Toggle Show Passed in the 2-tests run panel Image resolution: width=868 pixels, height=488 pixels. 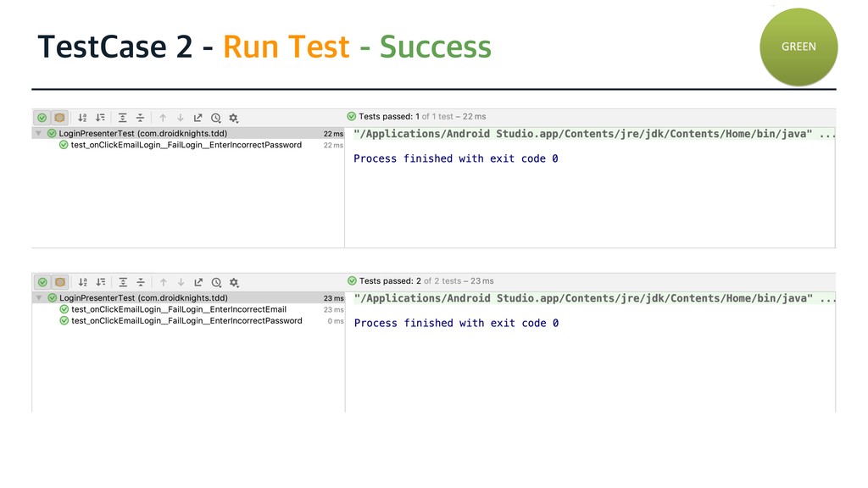point(42,282)
